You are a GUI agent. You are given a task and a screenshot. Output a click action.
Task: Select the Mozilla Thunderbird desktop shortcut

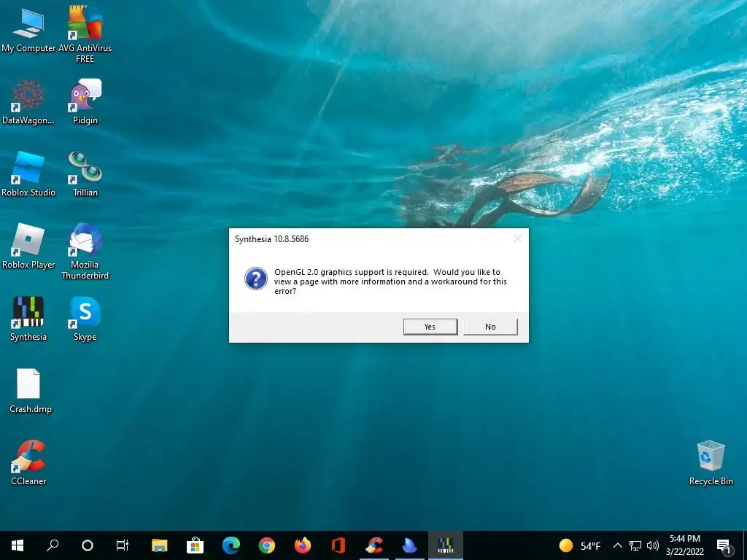point(85,251)
